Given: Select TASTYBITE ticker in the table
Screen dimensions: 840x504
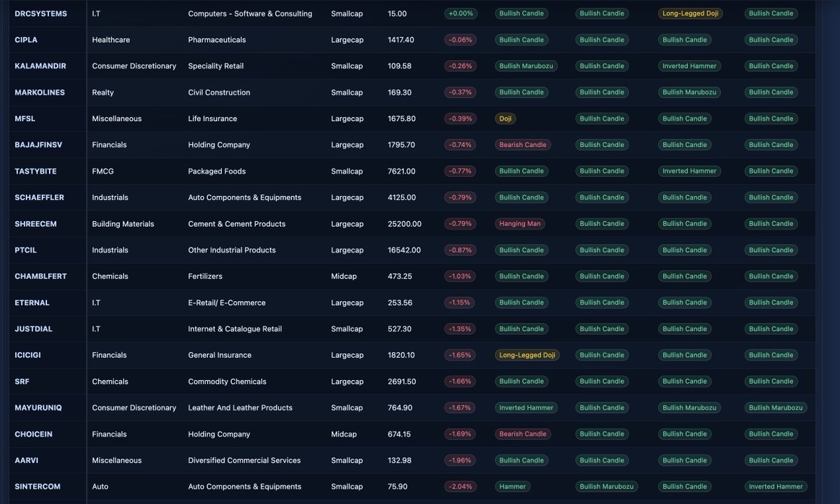Looking at the screenshot, I should 36,171.
